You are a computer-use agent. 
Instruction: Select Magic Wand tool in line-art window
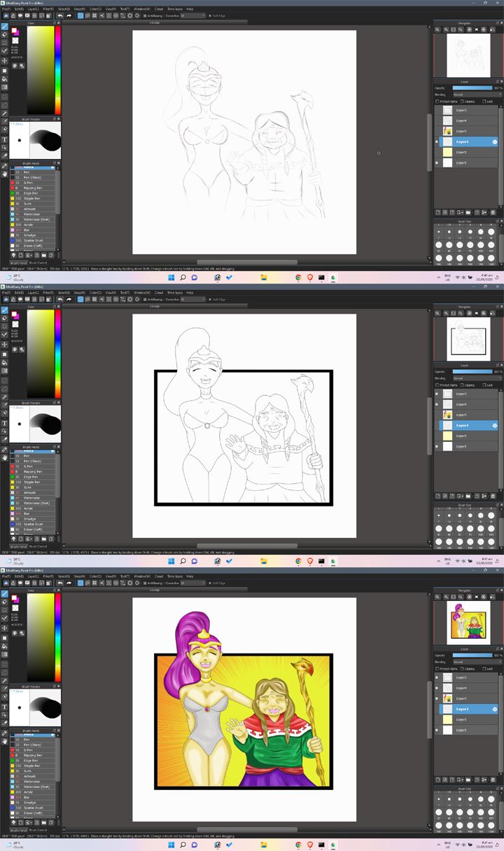[5, 396]
